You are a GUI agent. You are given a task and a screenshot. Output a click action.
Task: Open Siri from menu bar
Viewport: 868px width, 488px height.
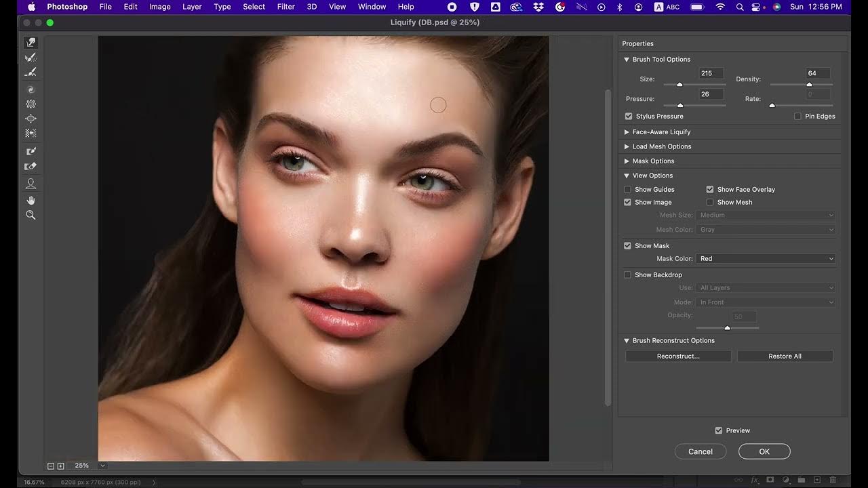pyautogui.click(x=776, y=7)
